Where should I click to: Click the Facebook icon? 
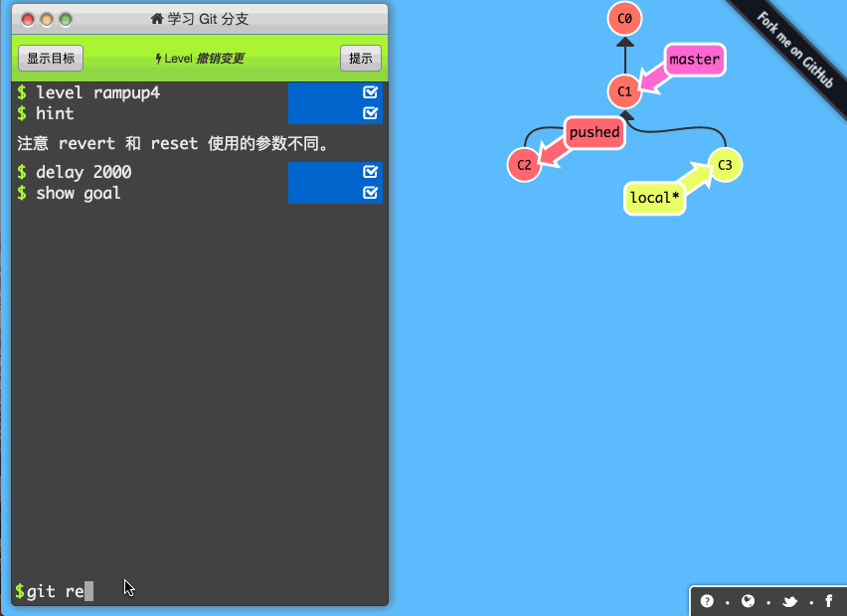click(x=829, y=601)
